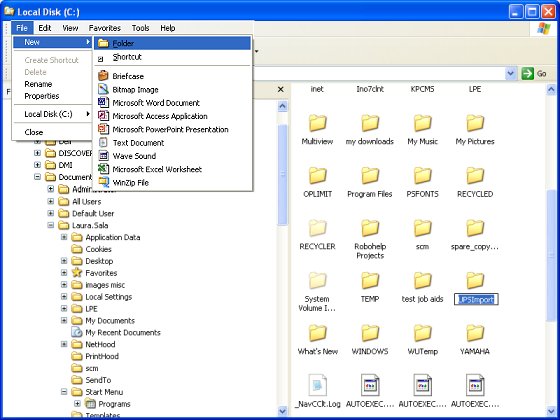Choose Folder in the New submenu

pos(172,43)
